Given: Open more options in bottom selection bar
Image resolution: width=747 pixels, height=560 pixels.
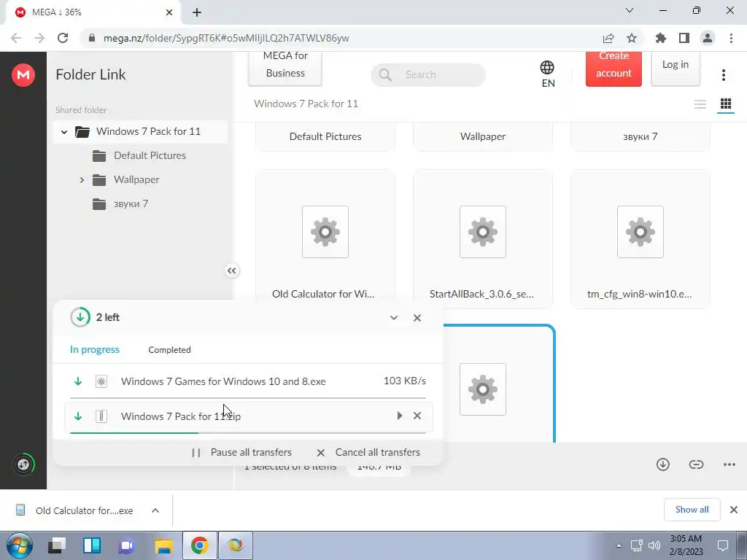Looking at the screenshot, I should click(729, 464).
